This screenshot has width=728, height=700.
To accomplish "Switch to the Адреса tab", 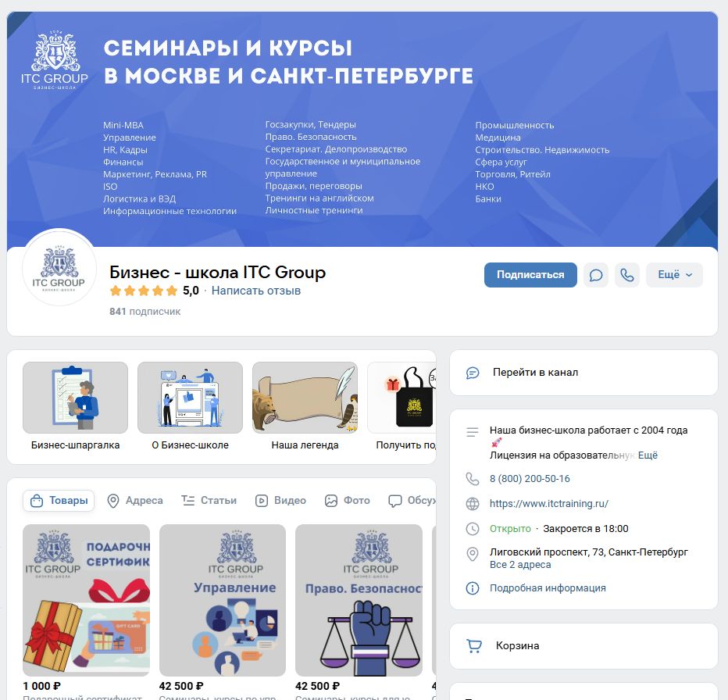I will 135,501.
